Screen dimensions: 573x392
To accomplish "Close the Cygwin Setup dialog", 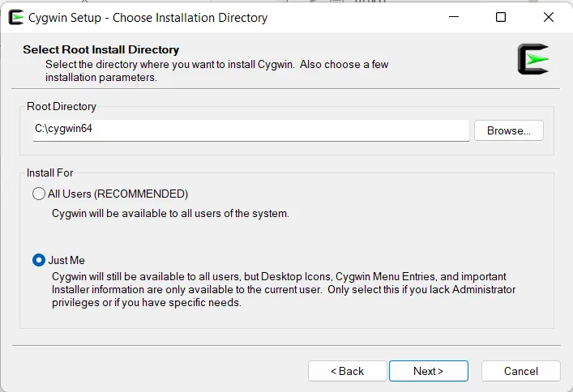I will (548, 17).
